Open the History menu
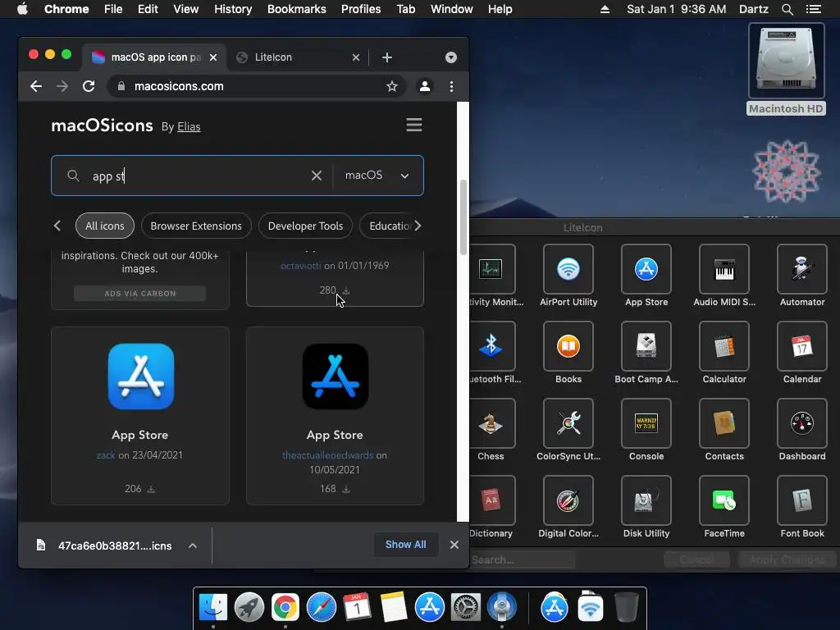The image size is (840, 630). click(x=233, y=9)
